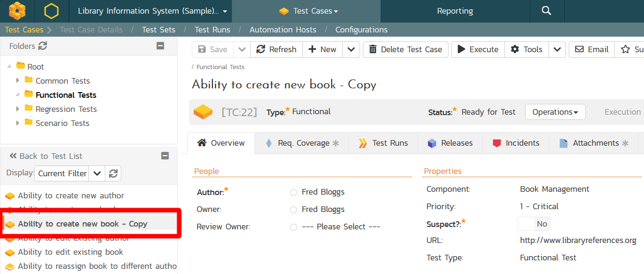Select the Author Fred Bloggs field

point(323,192)
